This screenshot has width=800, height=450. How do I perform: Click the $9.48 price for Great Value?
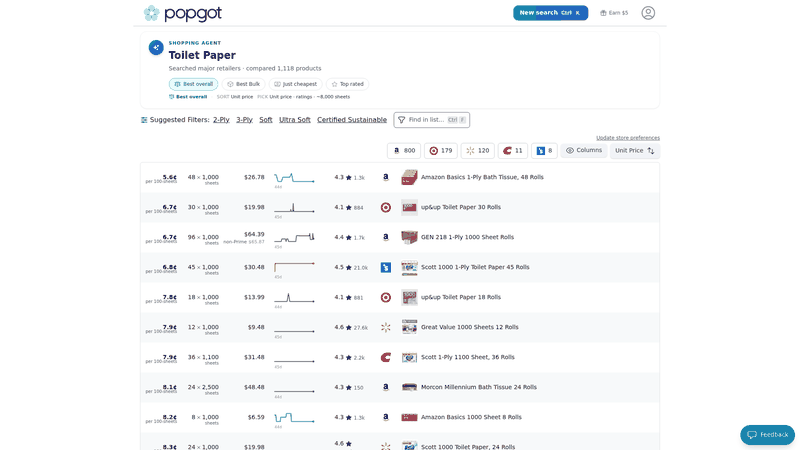(x=256, y=328)
